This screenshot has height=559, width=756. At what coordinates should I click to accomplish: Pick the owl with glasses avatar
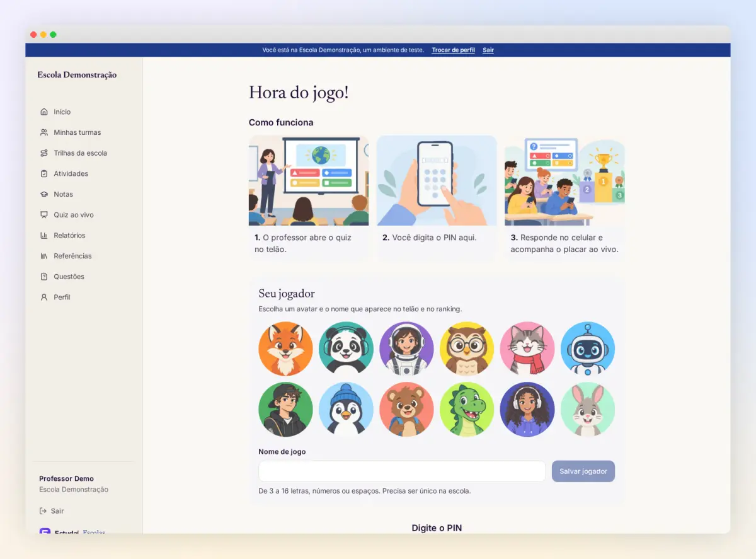[467, 349]
